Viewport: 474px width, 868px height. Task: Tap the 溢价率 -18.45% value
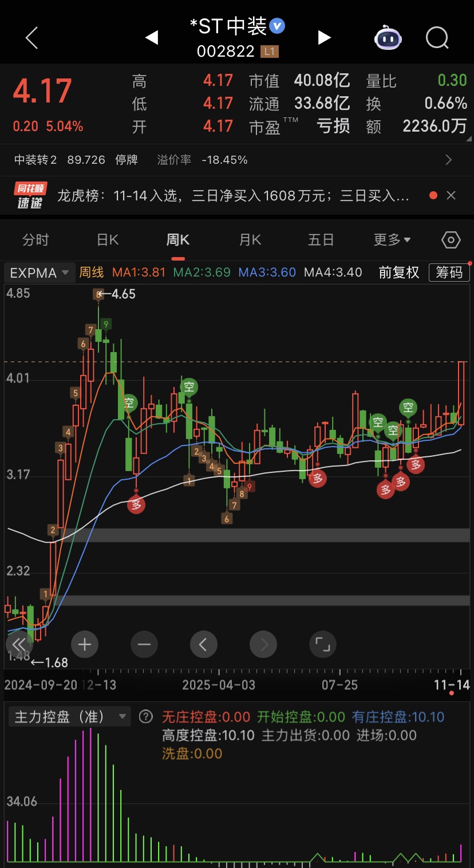(x=224, y=160)
